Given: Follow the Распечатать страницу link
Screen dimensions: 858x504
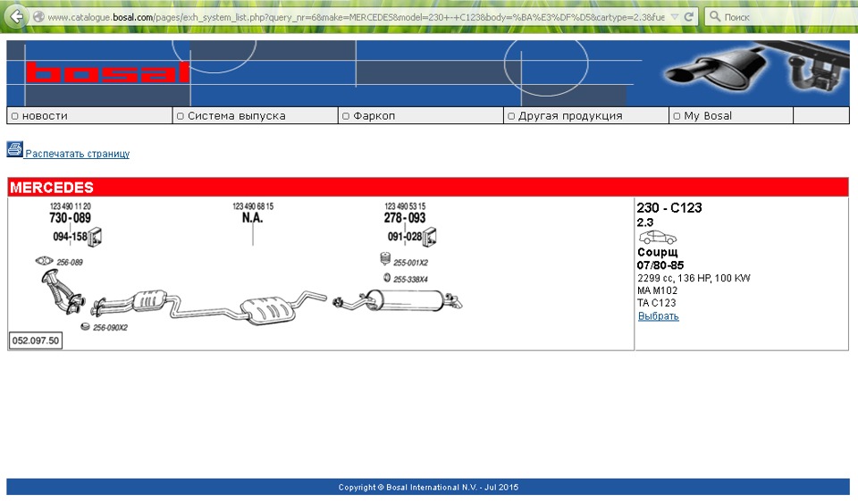Looking at the screenshot, I should click(x=77, y=154).
